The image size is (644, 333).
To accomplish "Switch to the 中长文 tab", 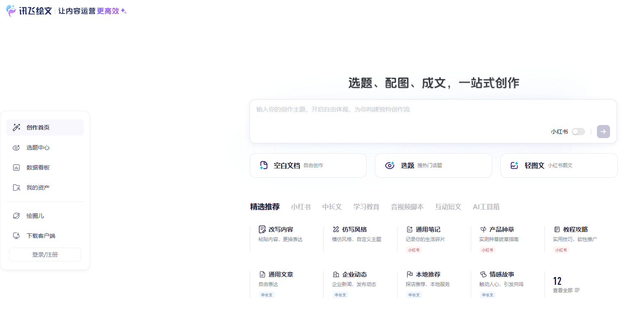I will 332,207.
